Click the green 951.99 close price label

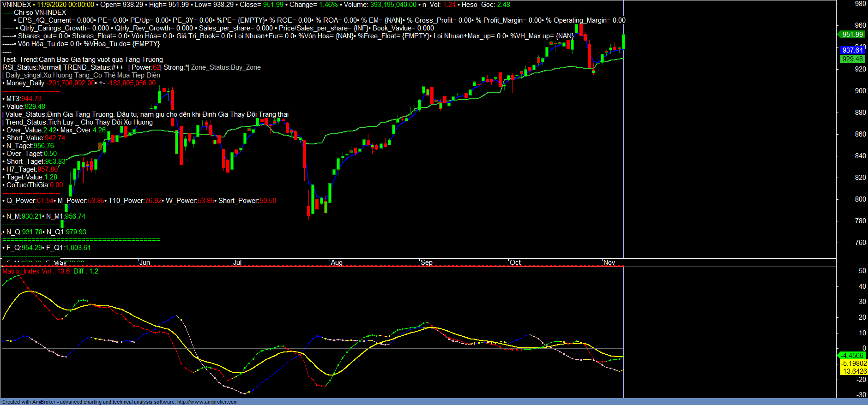[852, 35]
